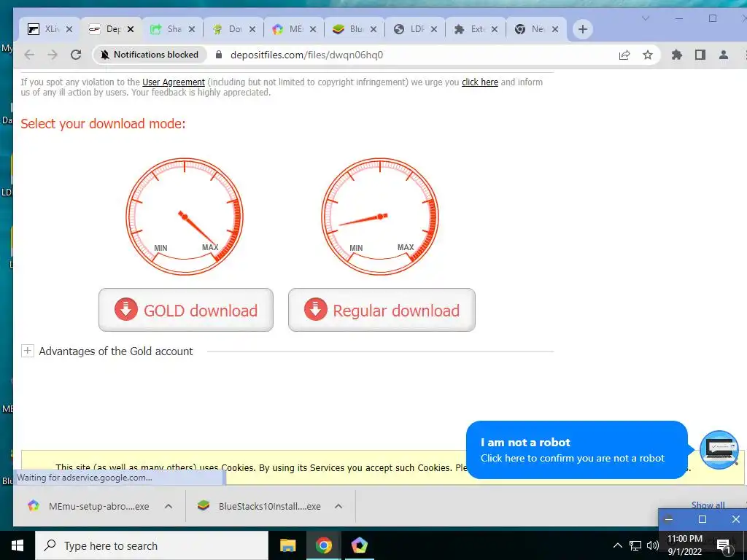Open the User Agreement link
The width and height of the screenshot is (747, 560).
tap(174, 82)
